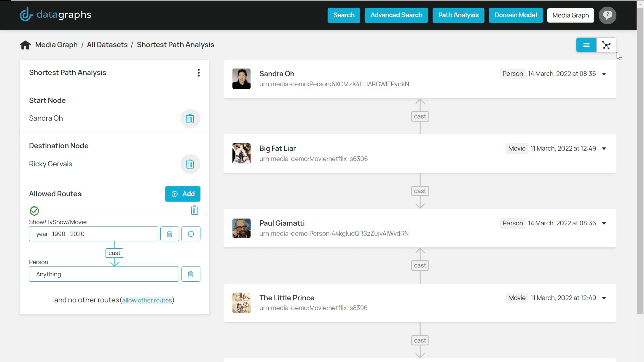644x362 pixels.
Task: Delete the Person Anything step
Action: pyautogui.click(x=191, y=274)
